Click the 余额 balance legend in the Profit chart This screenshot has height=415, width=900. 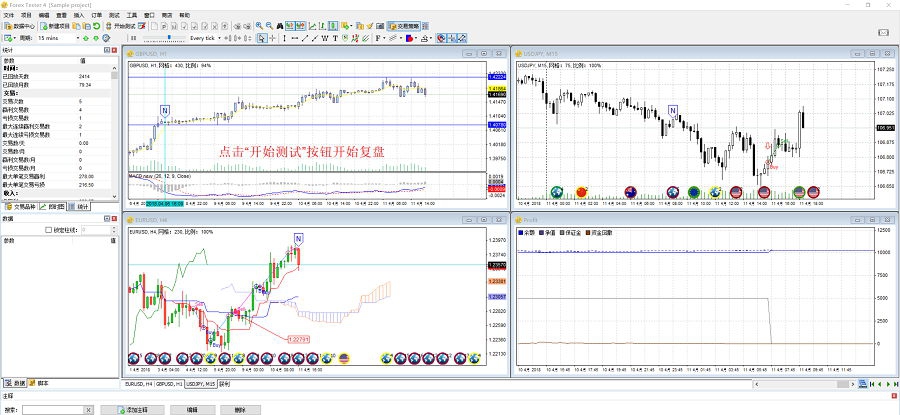click(x=526, y=232)
